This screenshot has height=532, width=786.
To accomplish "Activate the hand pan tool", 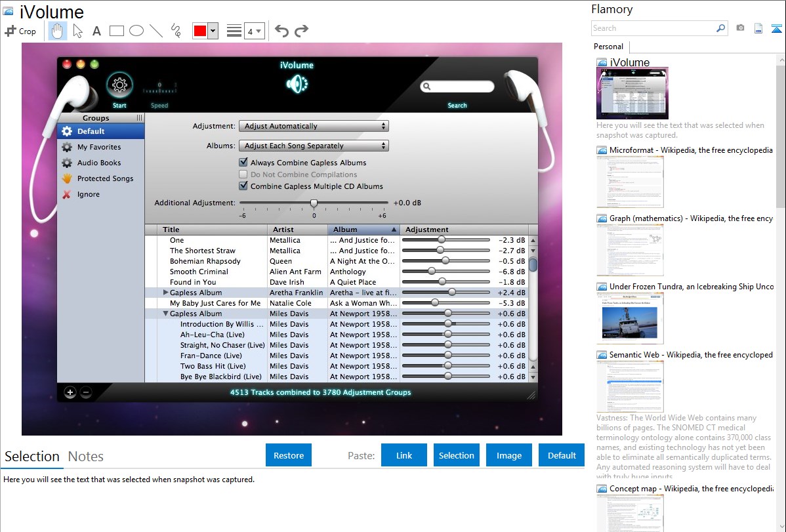I will (x=57, y=31).
